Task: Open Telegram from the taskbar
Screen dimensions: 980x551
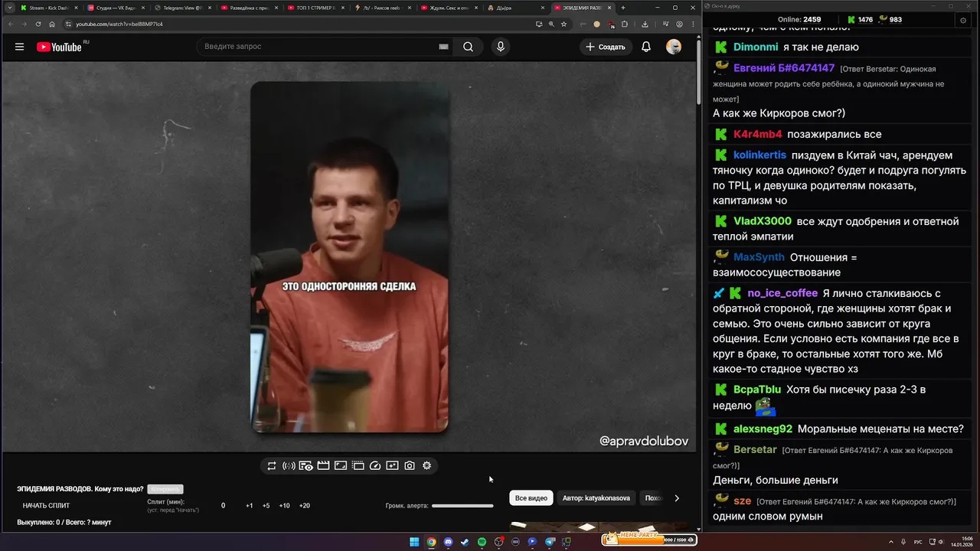Action: [x=550, y=542]
